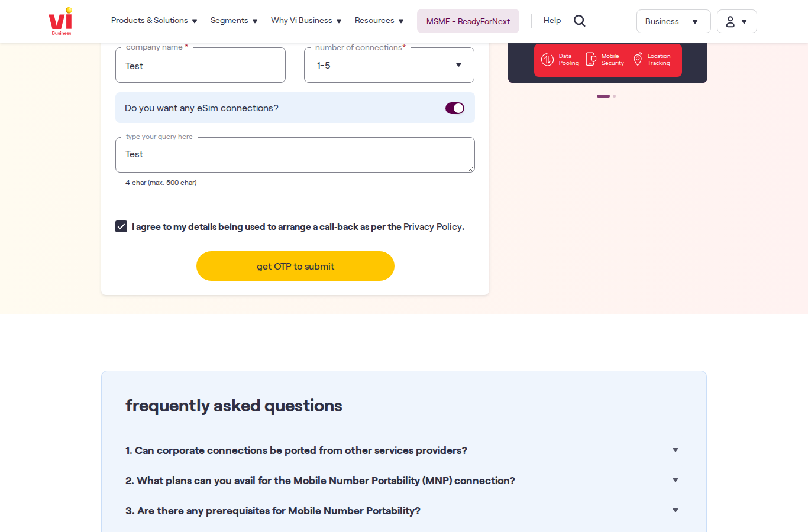The height and width of the screenshot is (532, 808).
Task: Click the MSME - ReadyForNext button
Action: pos(468,21)
